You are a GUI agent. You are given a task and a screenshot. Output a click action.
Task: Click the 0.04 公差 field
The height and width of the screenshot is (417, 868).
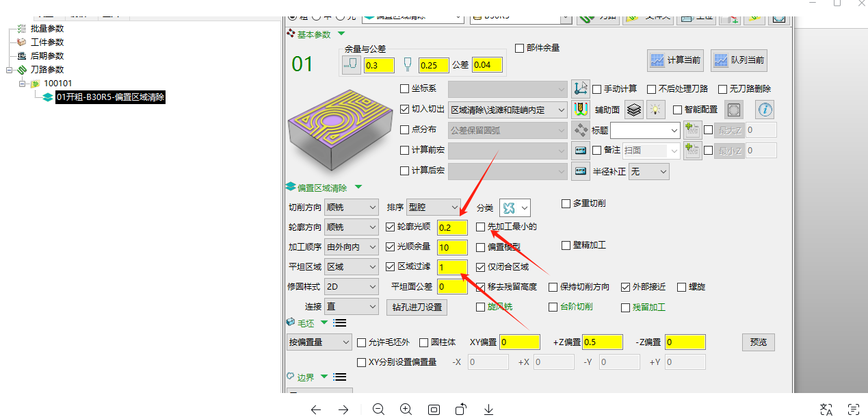pos(487,65)
